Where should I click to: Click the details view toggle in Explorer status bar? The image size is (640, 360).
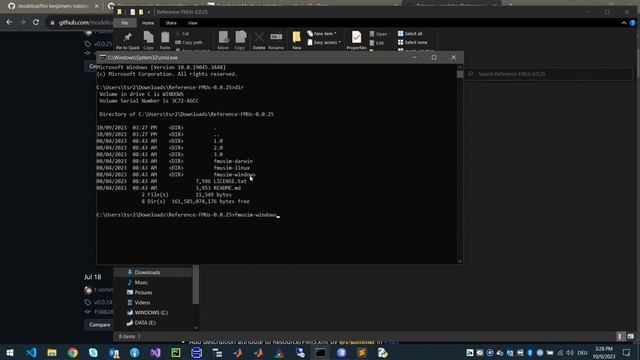pos(620,336)
